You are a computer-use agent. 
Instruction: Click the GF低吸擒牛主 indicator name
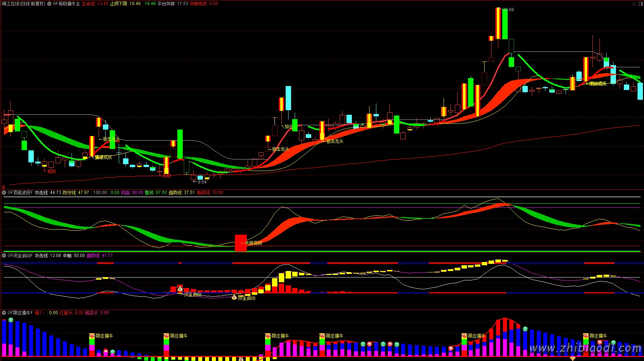(67, 4)
